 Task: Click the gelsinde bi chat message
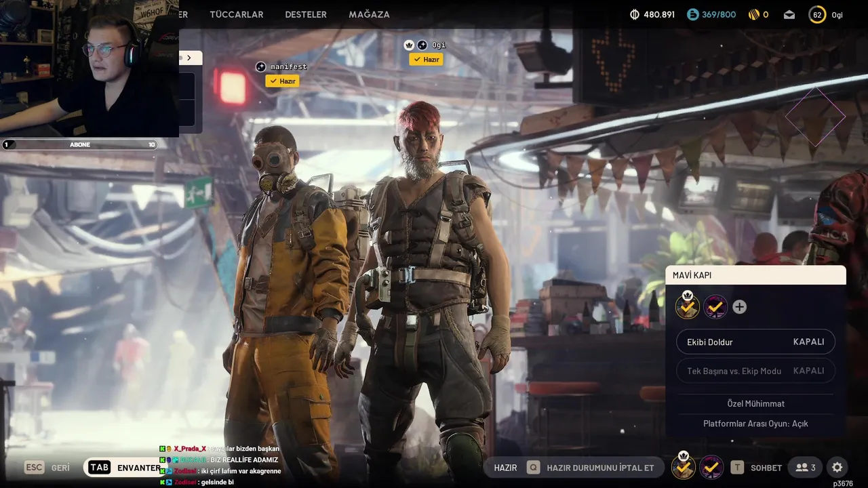click(x=217, y=482)
